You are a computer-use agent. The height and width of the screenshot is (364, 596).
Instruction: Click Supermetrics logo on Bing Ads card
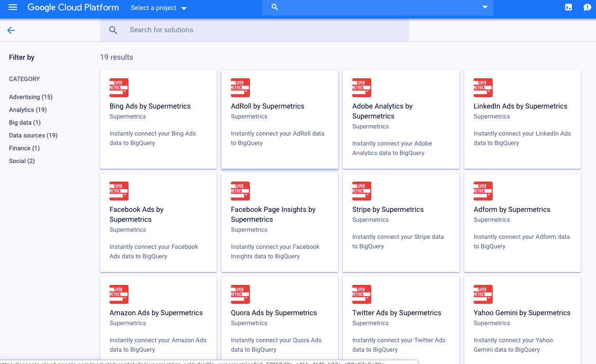coord(119,88)
